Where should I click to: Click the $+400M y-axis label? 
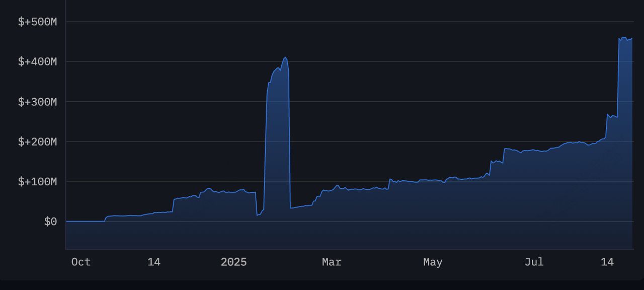pos(37,61)
